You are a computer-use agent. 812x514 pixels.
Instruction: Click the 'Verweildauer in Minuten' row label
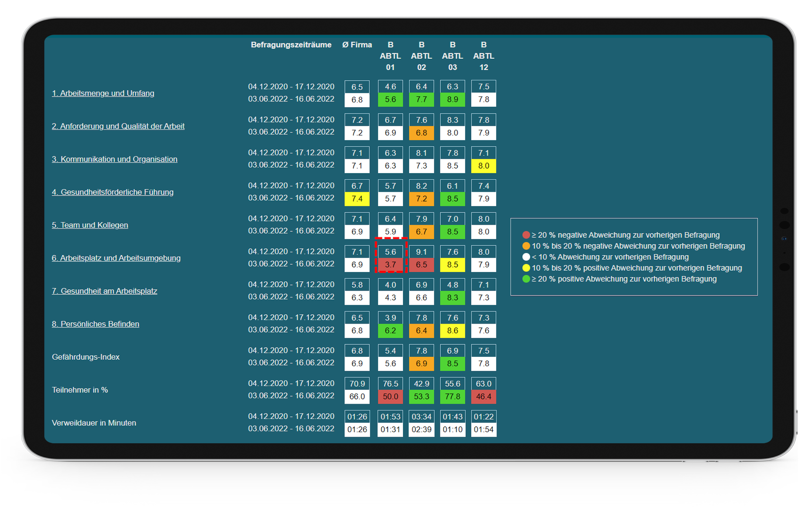94,423
